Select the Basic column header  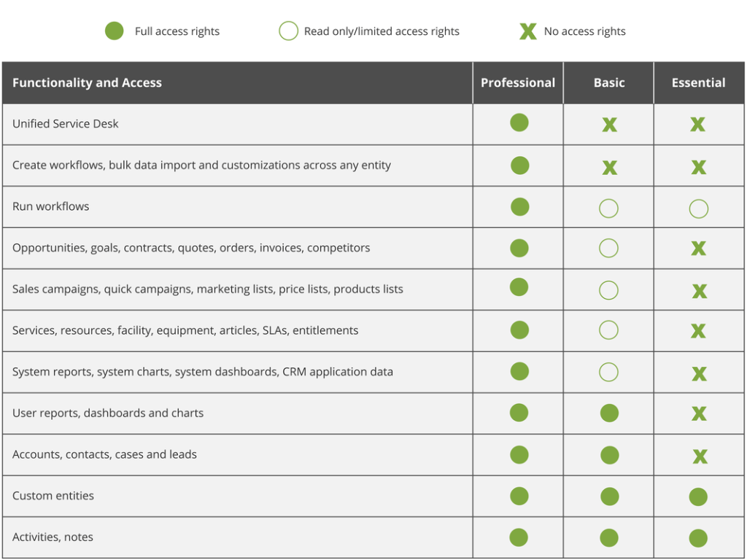609,83
